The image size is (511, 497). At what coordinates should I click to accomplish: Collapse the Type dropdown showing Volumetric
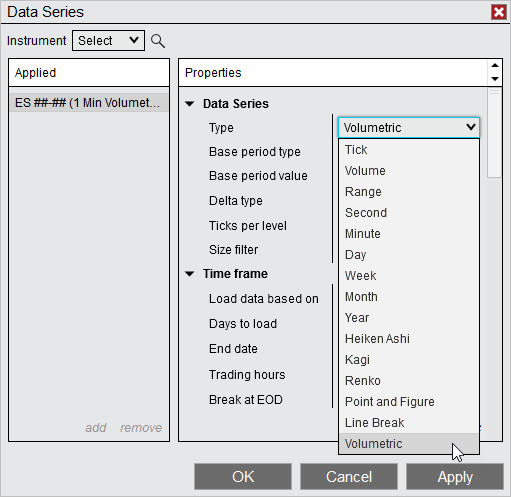click(x=409, y=128)
